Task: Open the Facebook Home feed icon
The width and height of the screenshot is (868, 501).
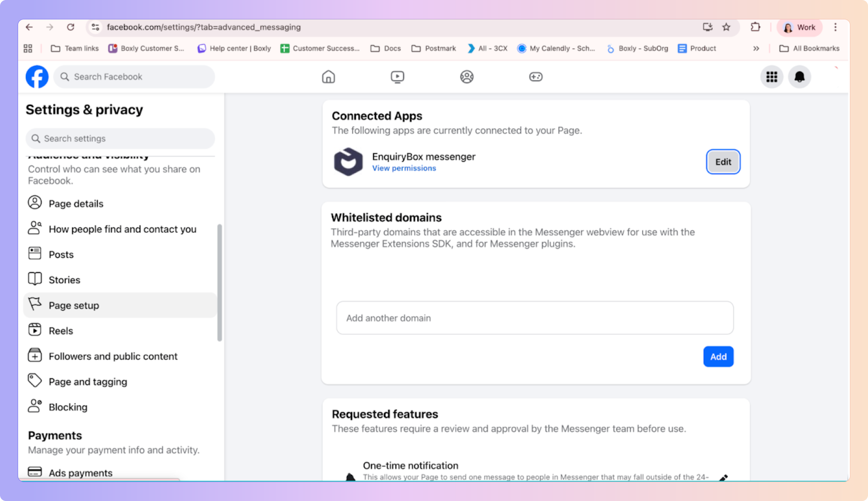Action: tap(328, 77)
